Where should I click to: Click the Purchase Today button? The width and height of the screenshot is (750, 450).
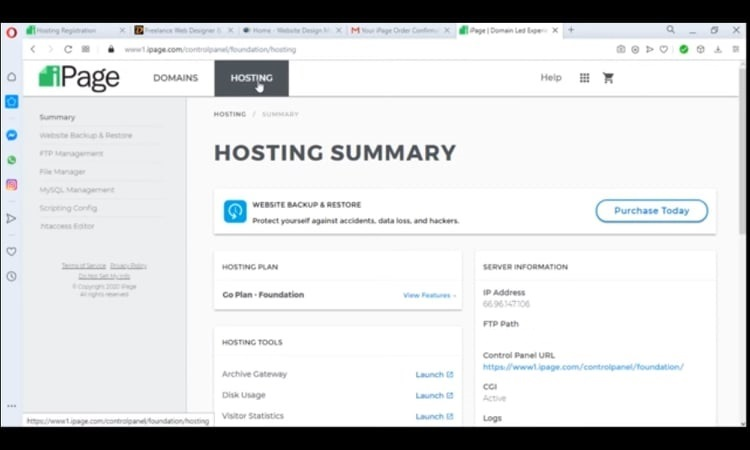coord(651,211)
